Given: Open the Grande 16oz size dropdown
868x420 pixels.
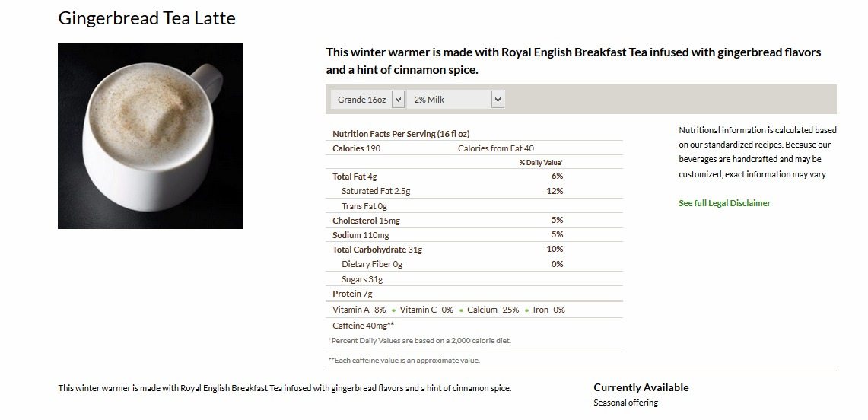Looking at the screenshot, I should coord(368,100).
